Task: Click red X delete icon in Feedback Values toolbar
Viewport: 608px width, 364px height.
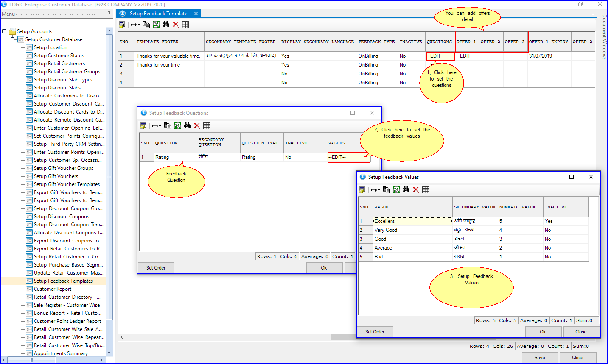Action: (416, 190)
